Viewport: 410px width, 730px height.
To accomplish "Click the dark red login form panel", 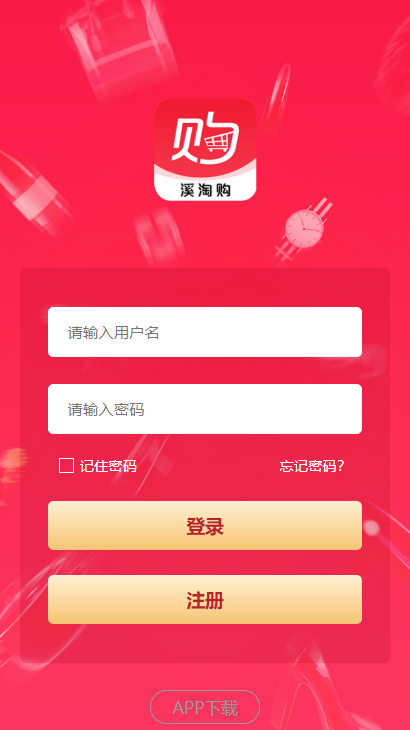I will pos(205,465).
